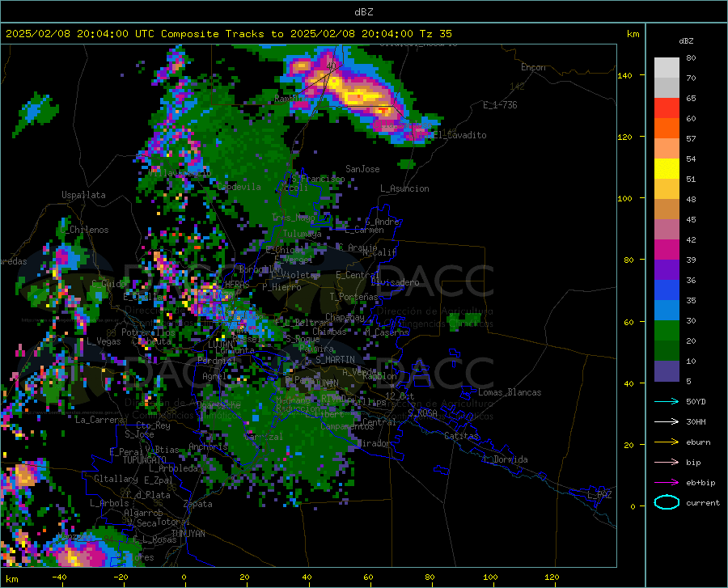Click the cyan current ellipse legend icon
This screenshot has height=588, width=728.
[667, 502]
